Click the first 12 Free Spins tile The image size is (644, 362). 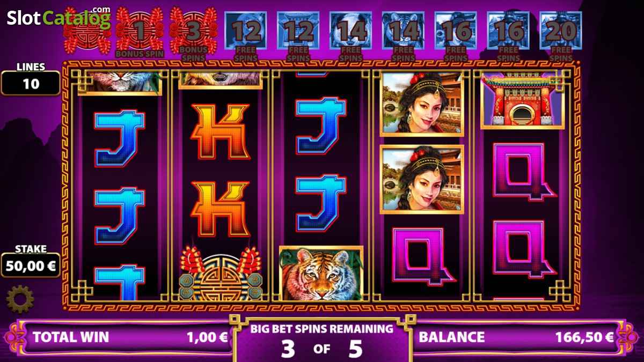(x=246, y=34)
